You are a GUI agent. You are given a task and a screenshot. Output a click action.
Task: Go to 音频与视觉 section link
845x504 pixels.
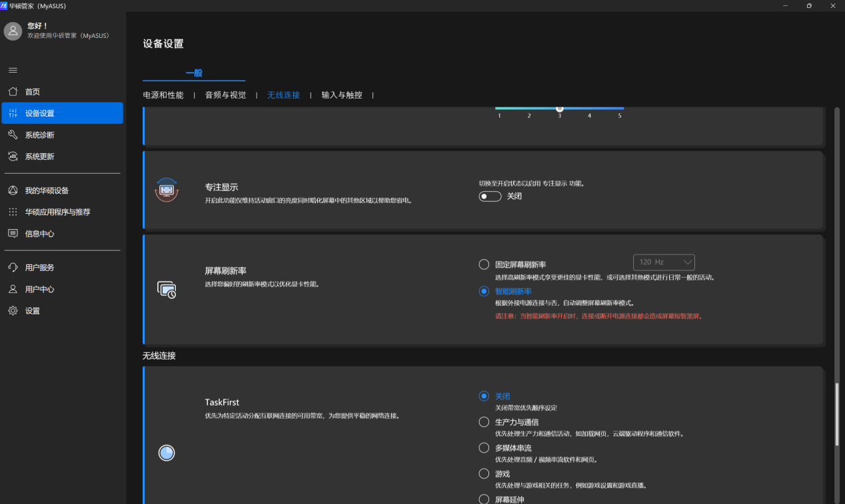pyautogui.click(x=225, y=95)
